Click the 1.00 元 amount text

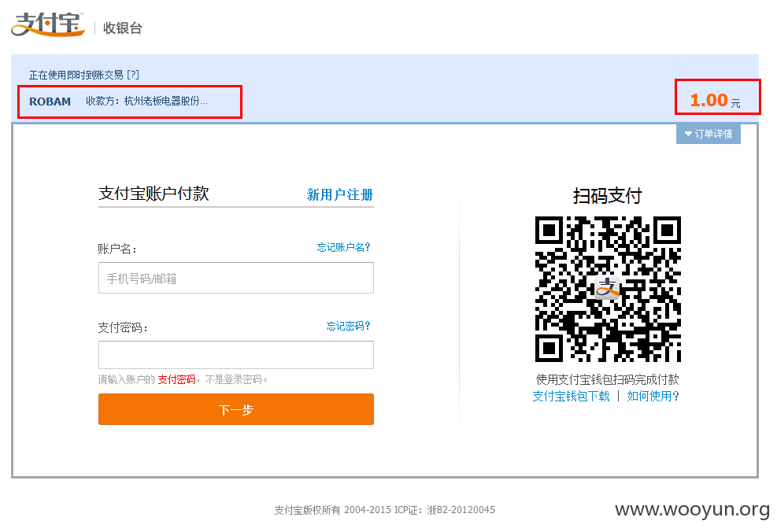coord(715,101)
